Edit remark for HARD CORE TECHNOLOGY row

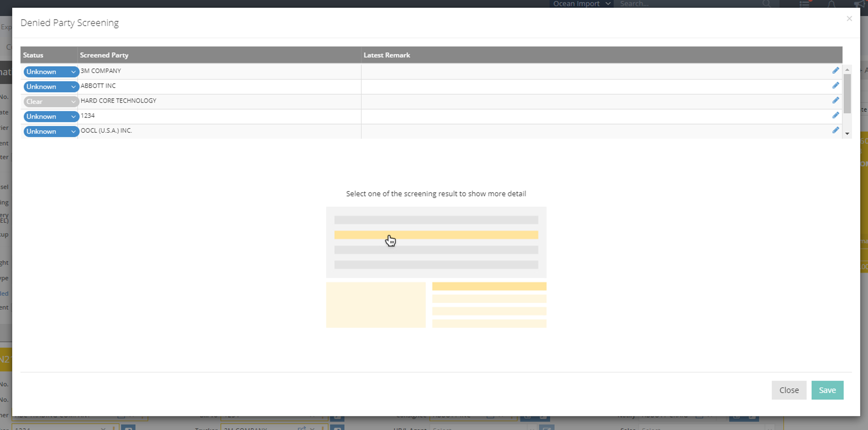tap(835, 101)
